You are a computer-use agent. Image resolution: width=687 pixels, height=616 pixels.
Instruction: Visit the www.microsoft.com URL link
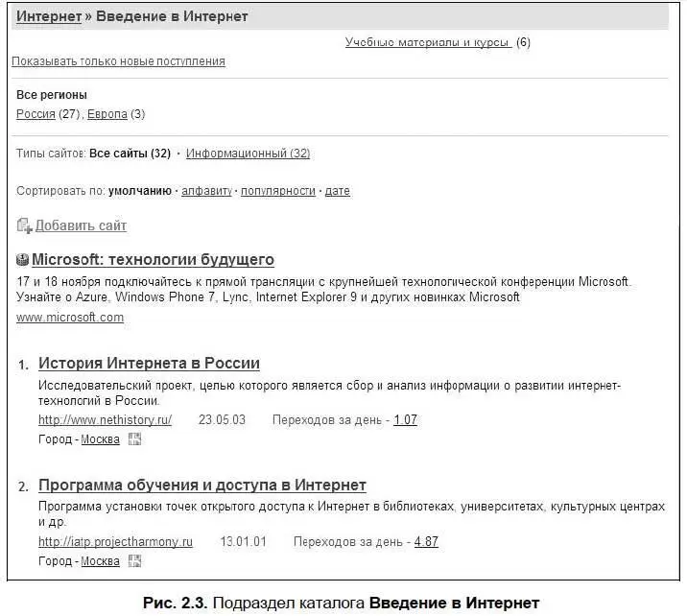[70, 318]
